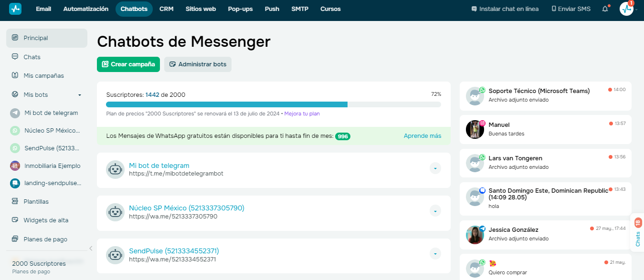Click the Crear campaña button

(x=128, y=64)
